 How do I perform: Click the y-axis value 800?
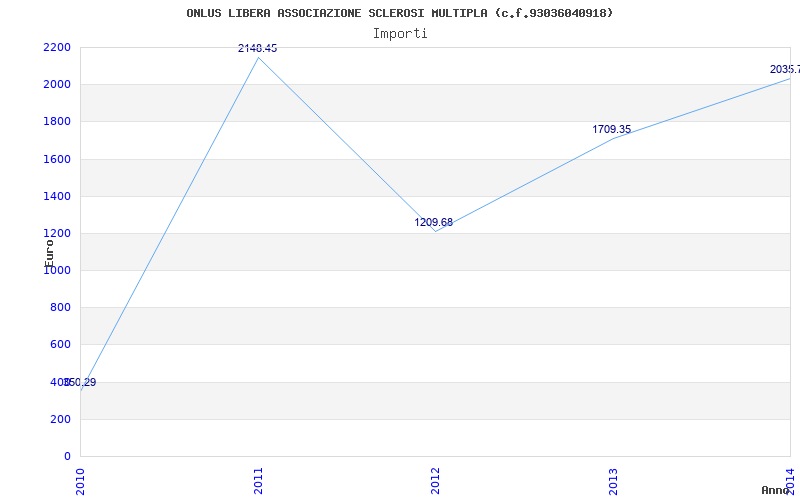click(60, 308)
